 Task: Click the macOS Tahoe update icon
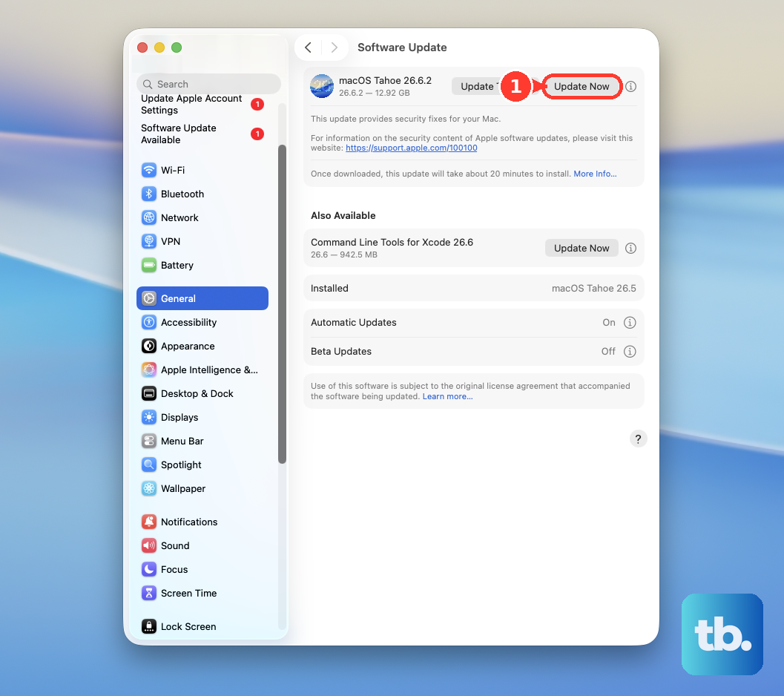point(322,86)
